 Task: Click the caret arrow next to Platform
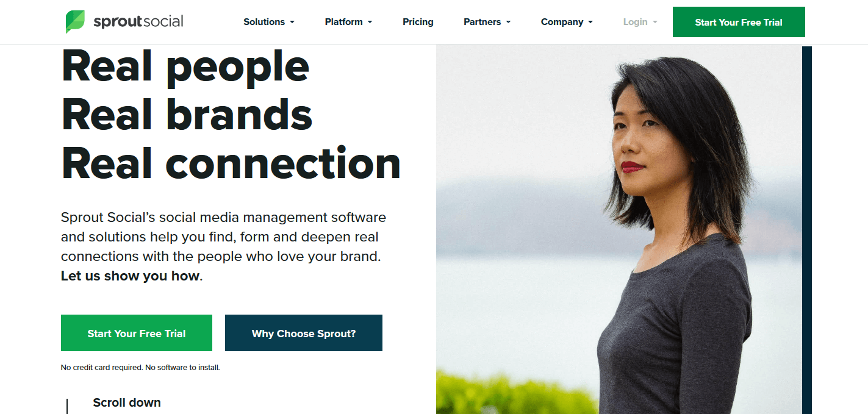(370, 23)
